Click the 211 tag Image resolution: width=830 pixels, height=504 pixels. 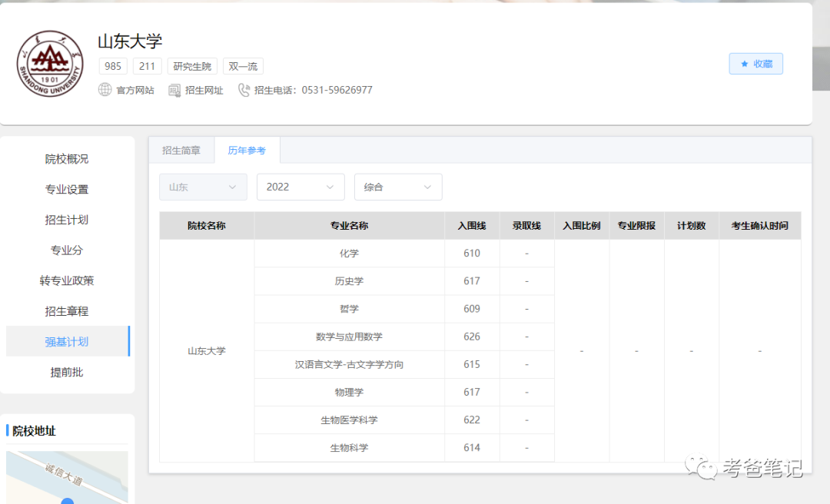[x=147, y=66]
